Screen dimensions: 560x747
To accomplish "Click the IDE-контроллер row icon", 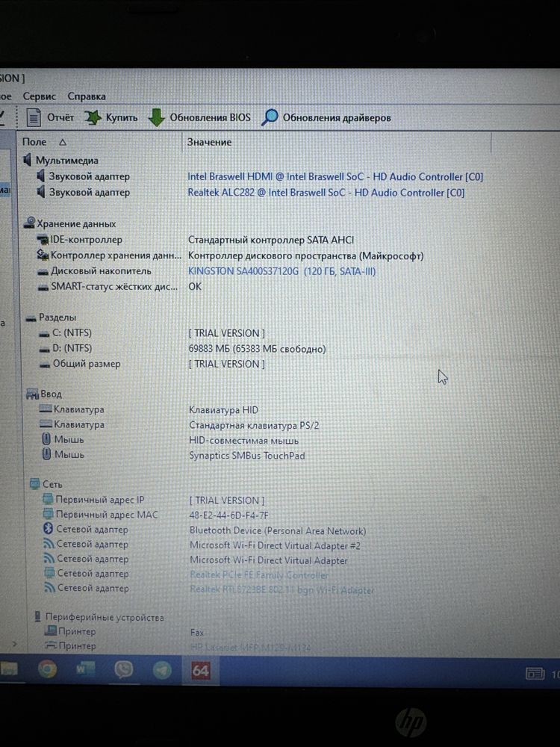I will [x=43, y=240].
